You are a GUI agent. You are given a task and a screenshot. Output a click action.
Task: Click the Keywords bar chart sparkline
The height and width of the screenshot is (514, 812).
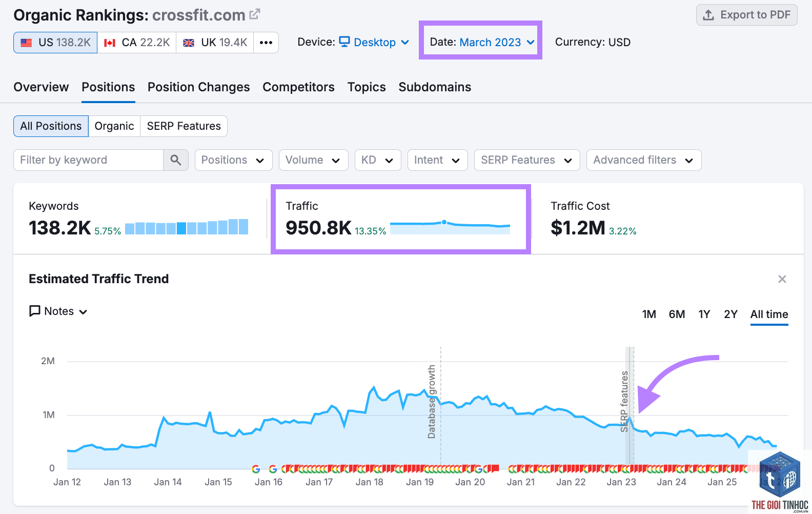(187, 227)
